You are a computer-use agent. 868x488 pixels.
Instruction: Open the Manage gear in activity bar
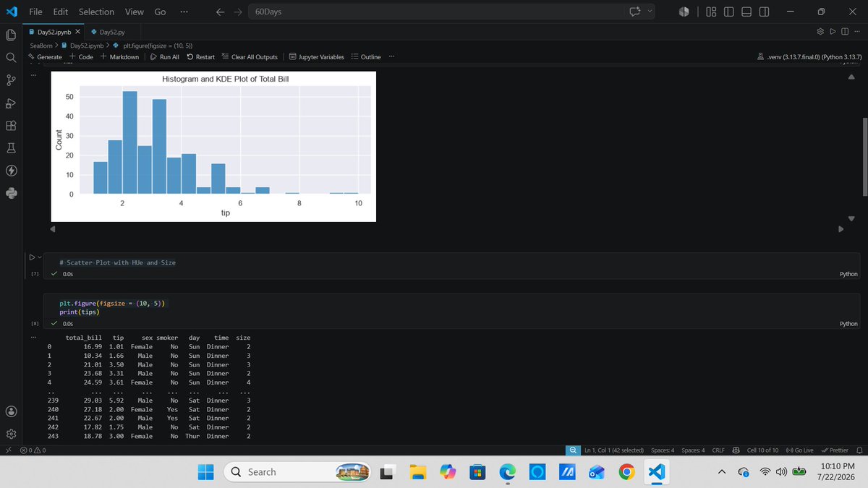click(11, 434)
